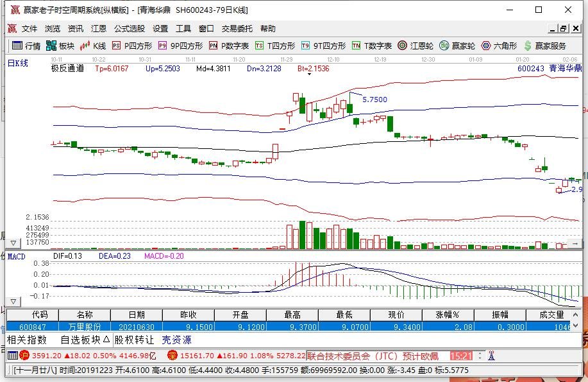Image resolution: width=588 pixels, height=382 pixels.
Task: Open the 浏览 menu
Action: pyautogui.click(x=53, y=28)
